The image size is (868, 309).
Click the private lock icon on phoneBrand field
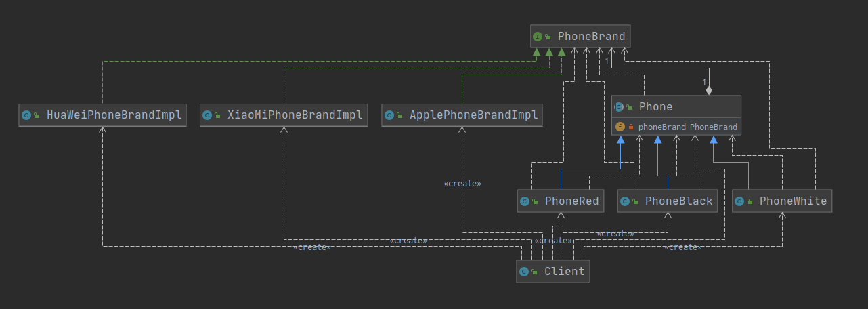pos(631,127)
